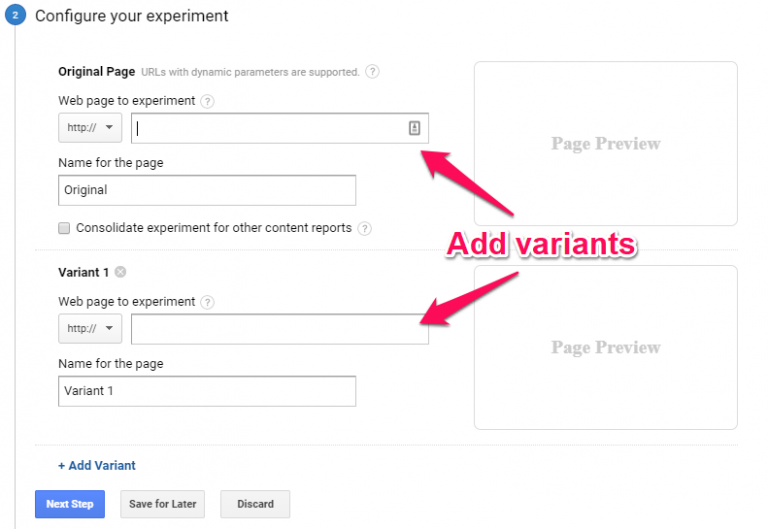Screen dimensions: 768x529
Task: Click the Variant 1 name field
Action: [x=207, y=391]
